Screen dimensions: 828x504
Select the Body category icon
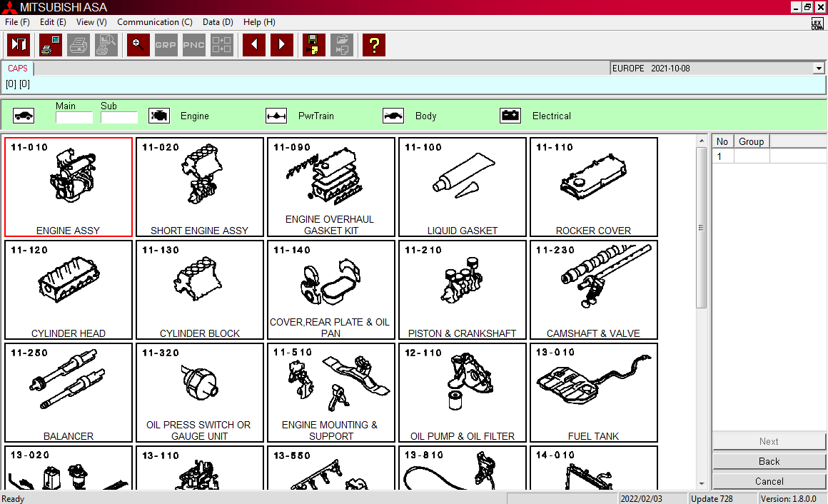[393, 116]
